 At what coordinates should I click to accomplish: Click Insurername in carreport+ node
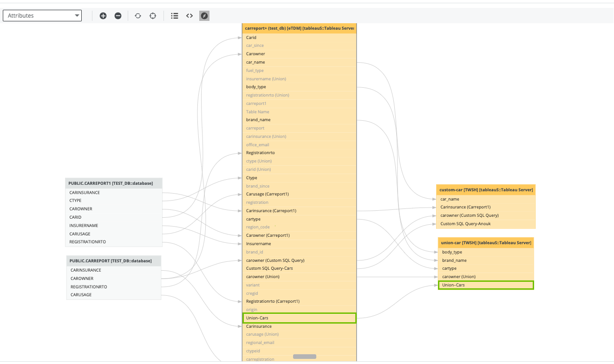click(x=300, y=244)
